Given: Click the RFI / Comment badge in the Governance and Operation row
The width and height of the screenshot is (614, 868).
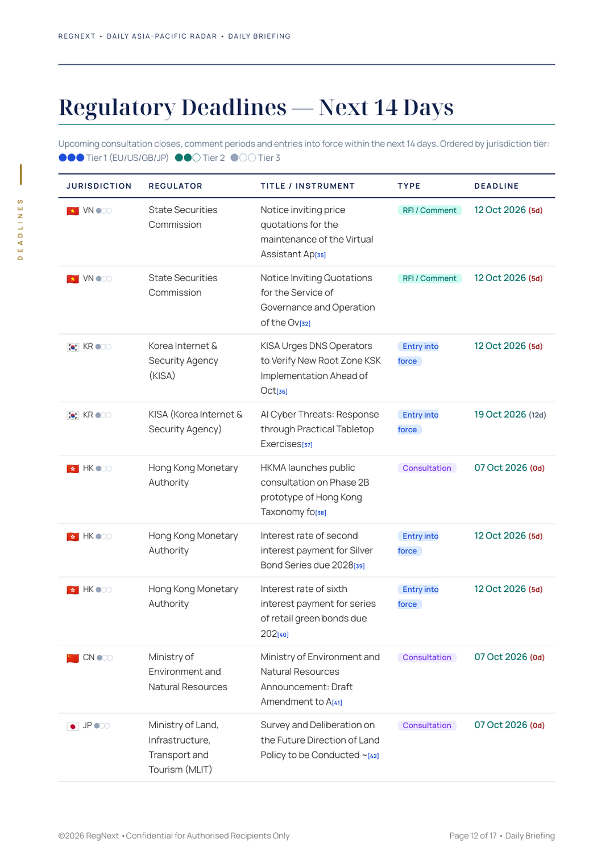Looking at the screenshot, I should (429, 278).
